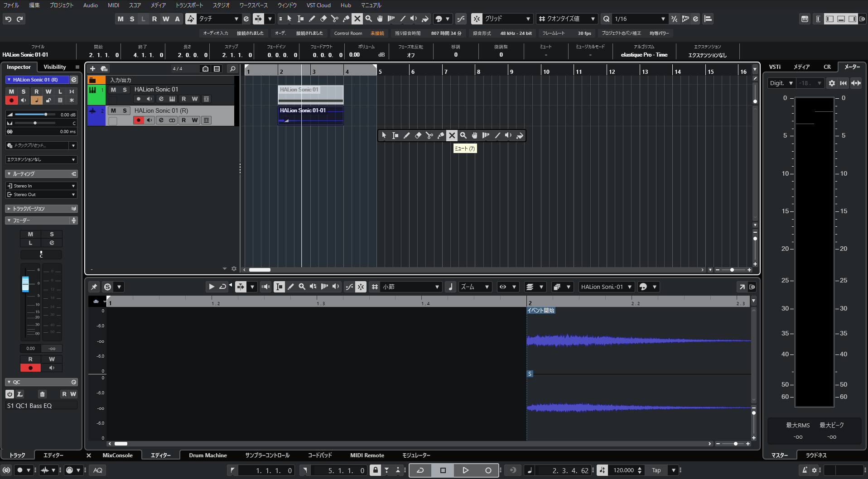
Task: Select the Range Selection tool in top toolbar
Action: tap(301, 19)
